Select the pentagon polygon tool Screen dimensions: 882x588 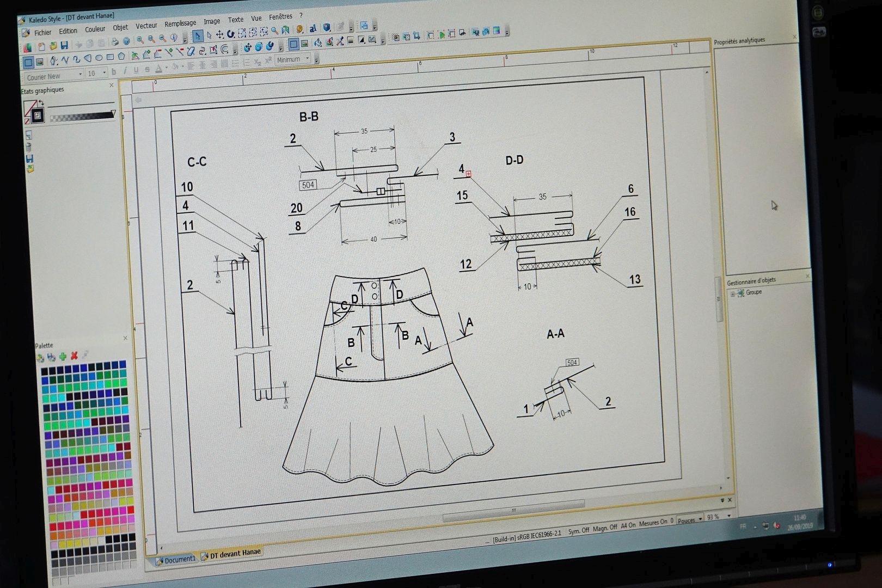tap(121, 57)
